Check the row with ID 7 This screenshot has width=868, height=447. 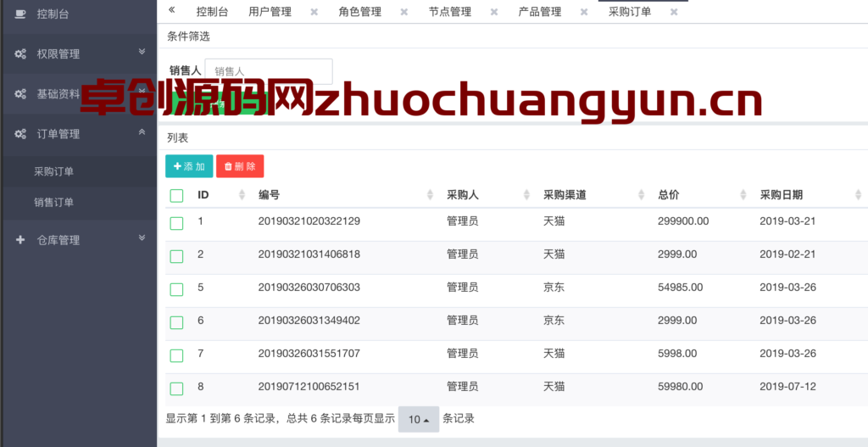tap(176, 355)
